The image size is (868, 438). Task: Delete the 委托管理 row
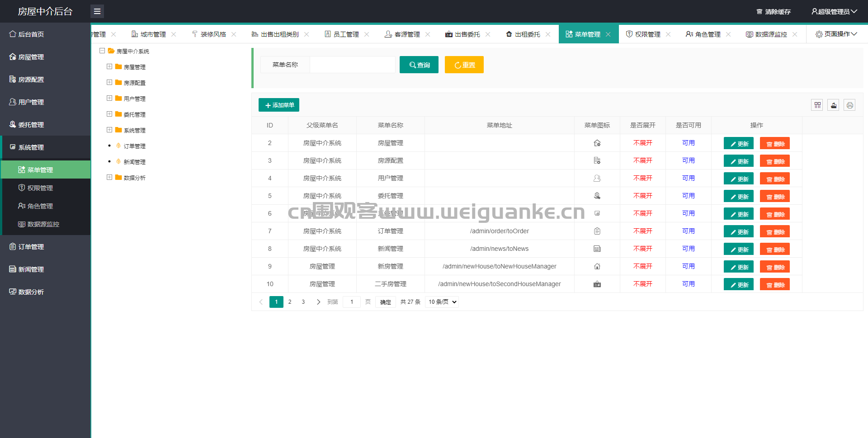pos(775,196)
